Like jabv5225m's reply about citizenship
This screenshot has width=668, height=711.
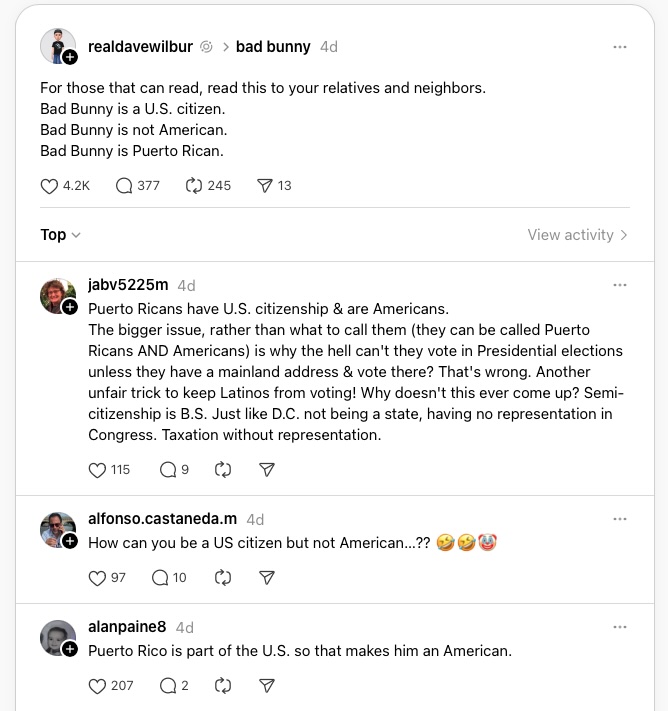[x=97, y=469]
